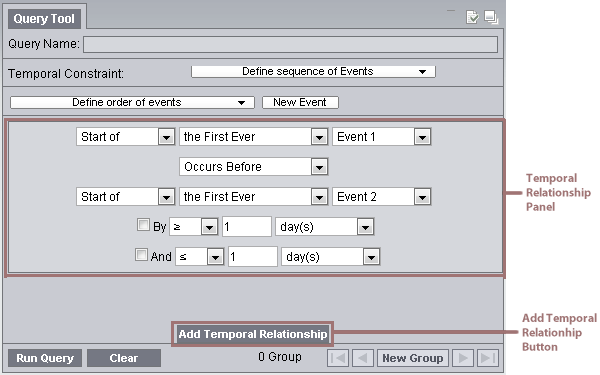The image size is (600, 375).
Task: Enable the And checkbox
Action: pyautogui.click(x=141, y=254)
